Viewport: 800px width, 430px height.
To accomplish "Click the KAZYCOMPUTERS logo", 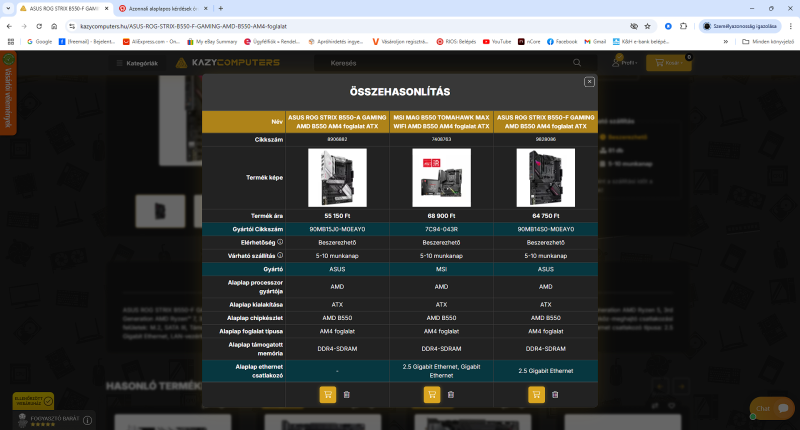I will pyautogui.click(x=228, y=63).
